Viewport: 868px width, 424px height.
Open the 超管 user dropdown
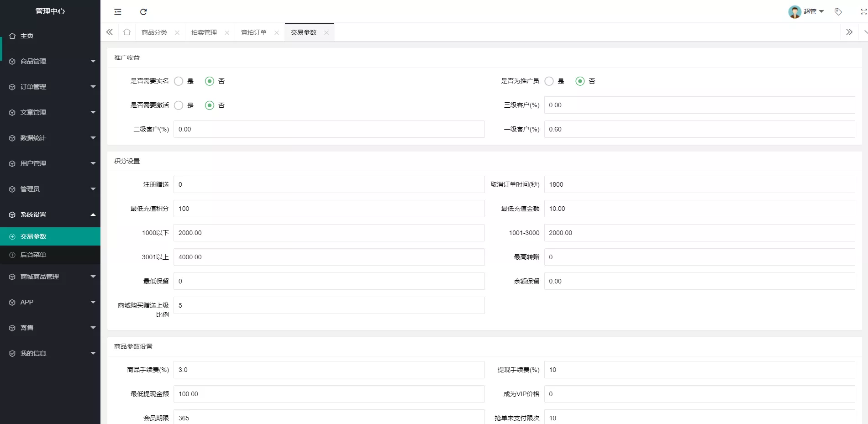pos(806,12)
